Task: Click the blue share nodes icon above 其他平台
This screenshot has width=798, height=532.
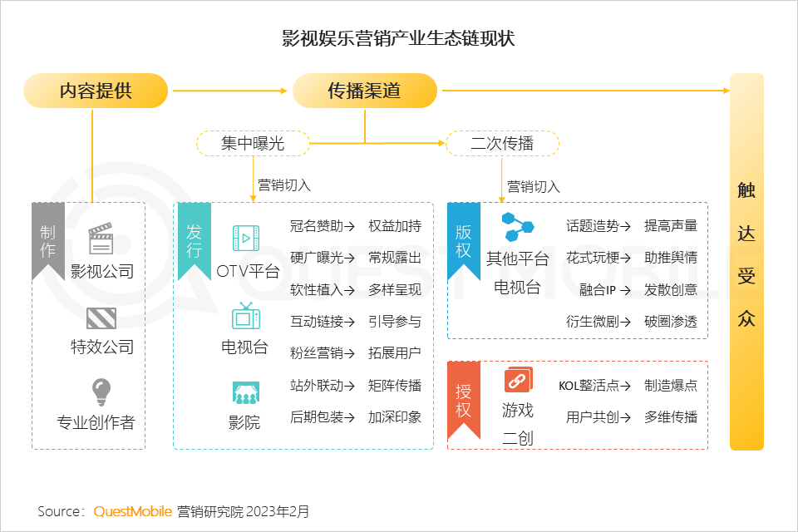Action: tap(518, 227)
